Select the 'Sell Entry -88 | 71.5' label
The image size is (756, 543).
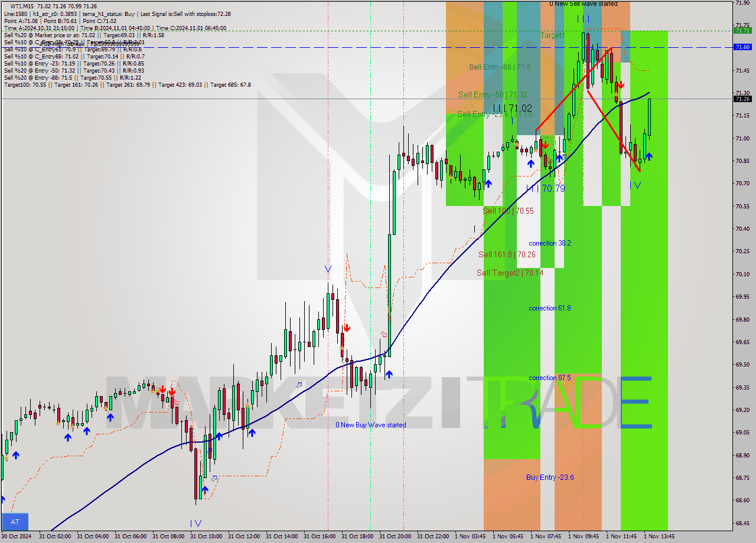coord(500,67)
